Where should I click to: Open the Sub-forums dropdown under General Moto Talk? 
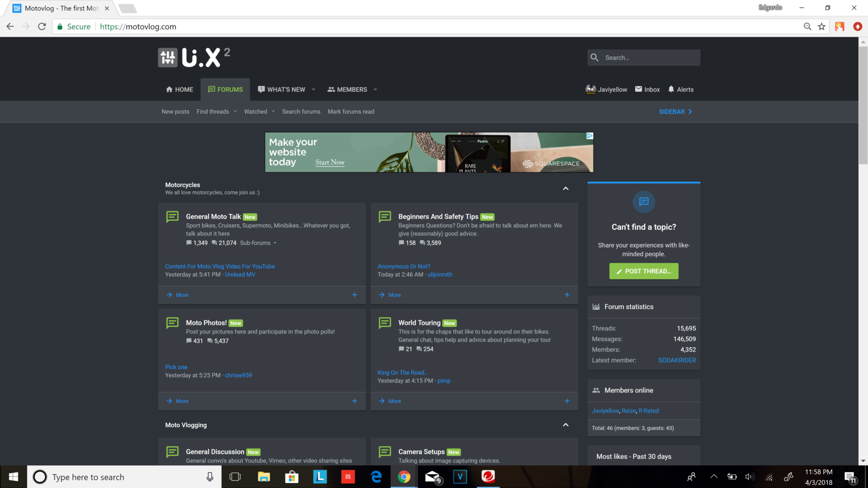(x=258, y=243)
